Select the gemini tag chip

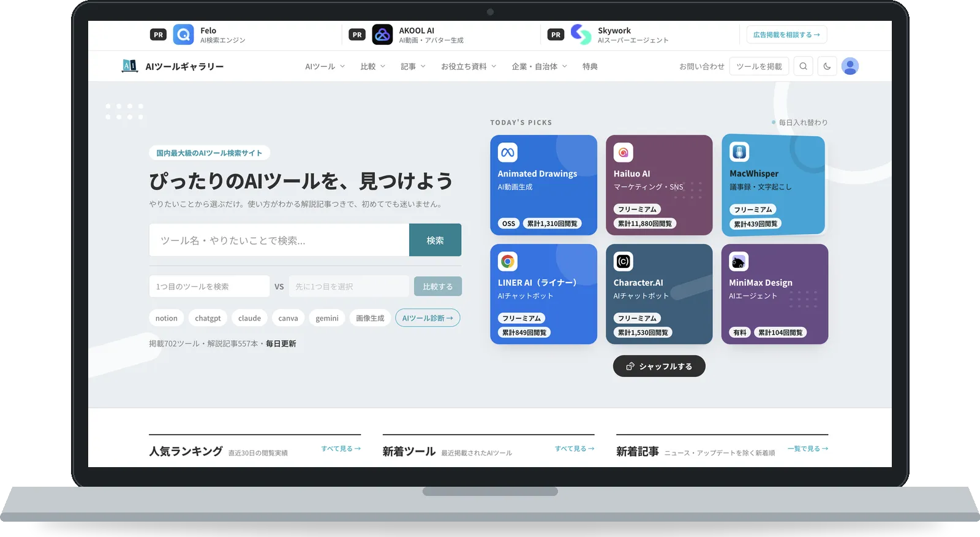pyautogui.click(x=327, y=318)
